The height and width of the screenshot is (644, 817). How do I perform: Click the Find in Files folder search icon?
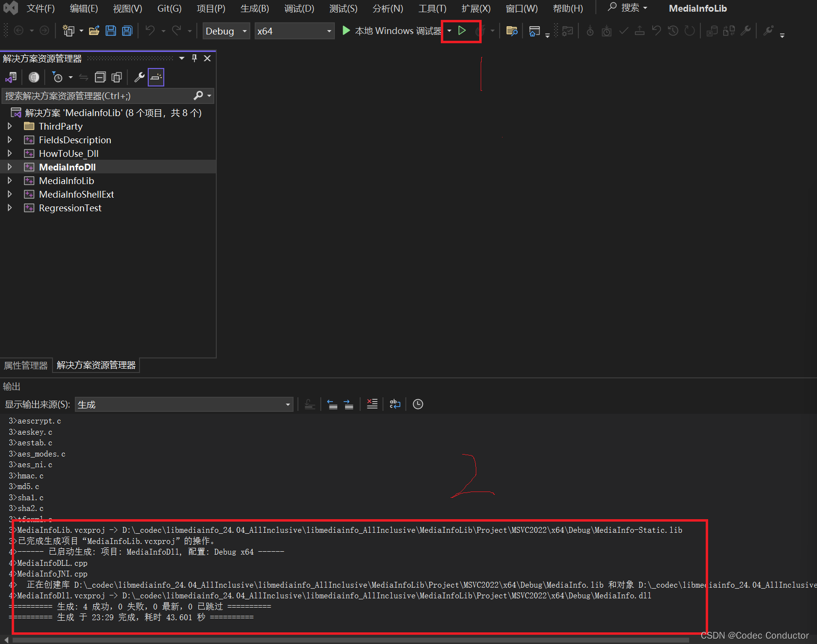(512, 31)
